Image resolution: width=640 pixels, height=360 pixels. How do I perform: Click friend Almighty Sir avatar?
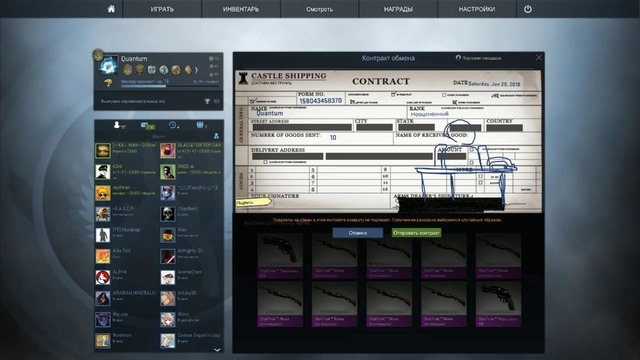click(168, 256)
